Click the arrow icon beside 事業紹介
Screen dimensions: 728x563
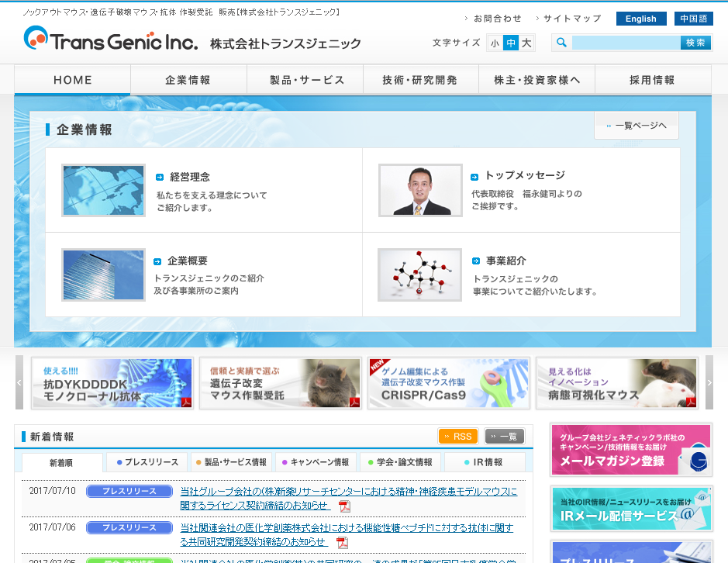tap(476, 261)
